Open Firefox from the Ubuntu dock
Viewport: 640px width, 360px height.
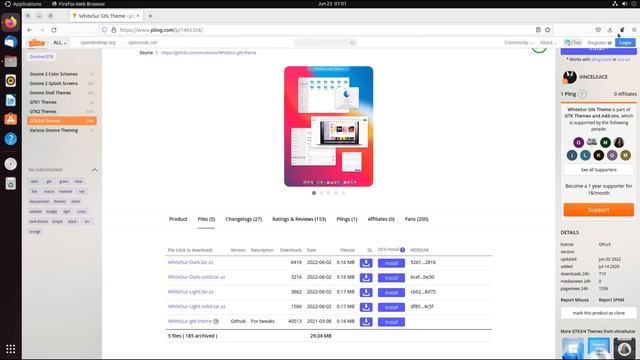[x=11, y=22]
